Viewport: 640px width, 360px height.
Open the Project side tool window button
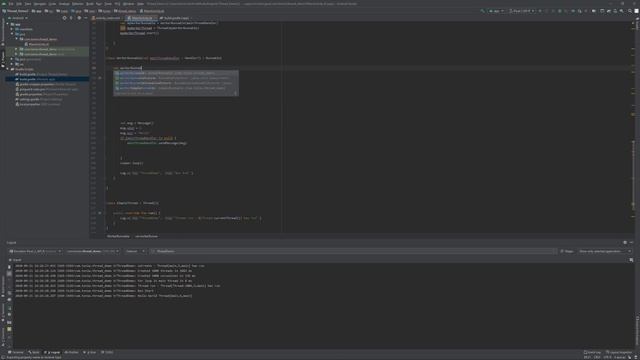click(x=3, y=59)
